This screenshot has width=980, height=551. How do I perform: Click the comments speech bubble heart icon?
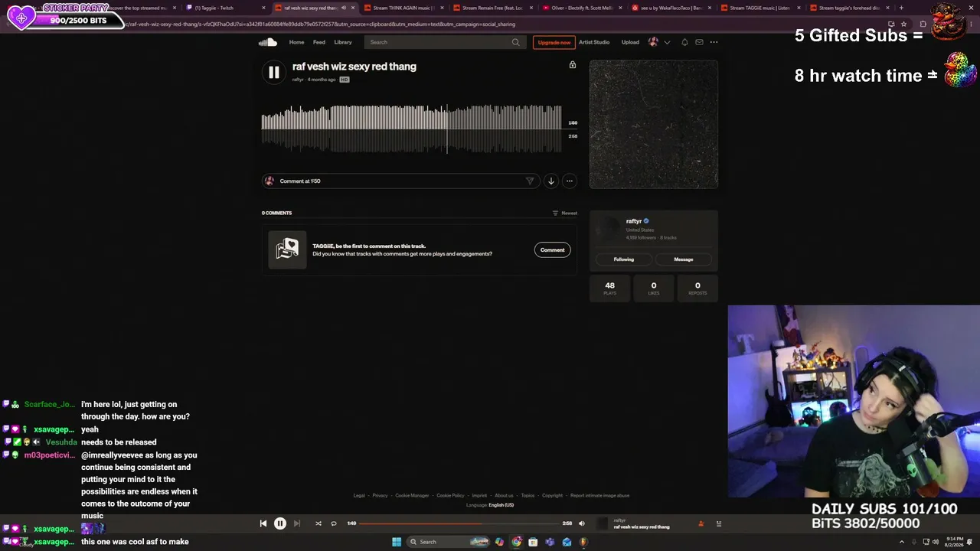[x=287, y=249]
